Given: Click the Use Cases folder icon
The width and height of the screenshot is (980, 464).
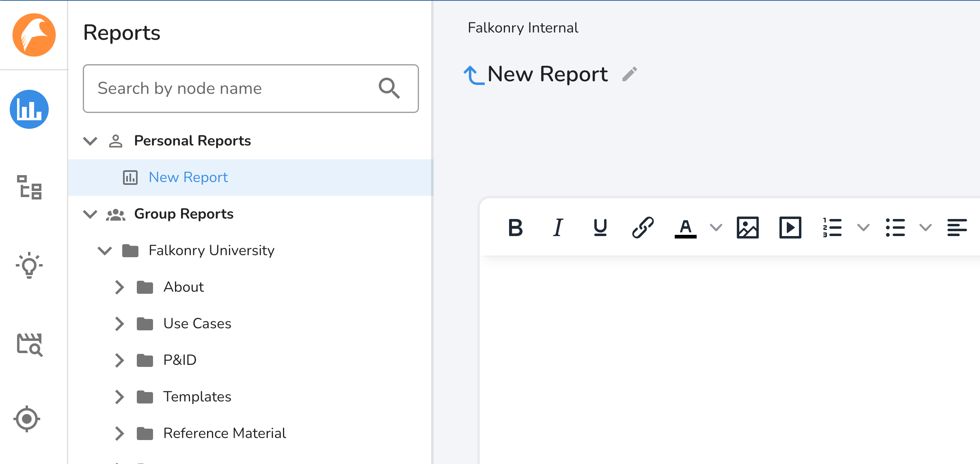Looking at the screenshot, I should (x=145, y=324).
